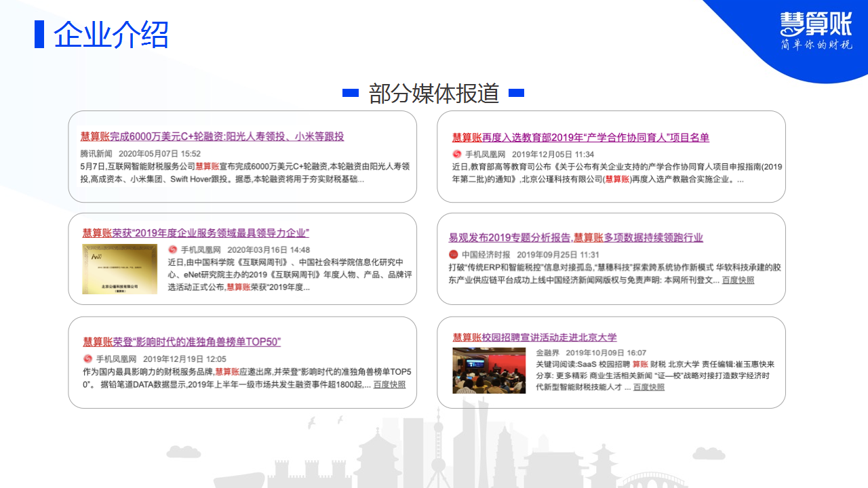Click the date 2019年12月05日 11:34
Viewport: 868px width, 488px height.
tap(553, 155)
